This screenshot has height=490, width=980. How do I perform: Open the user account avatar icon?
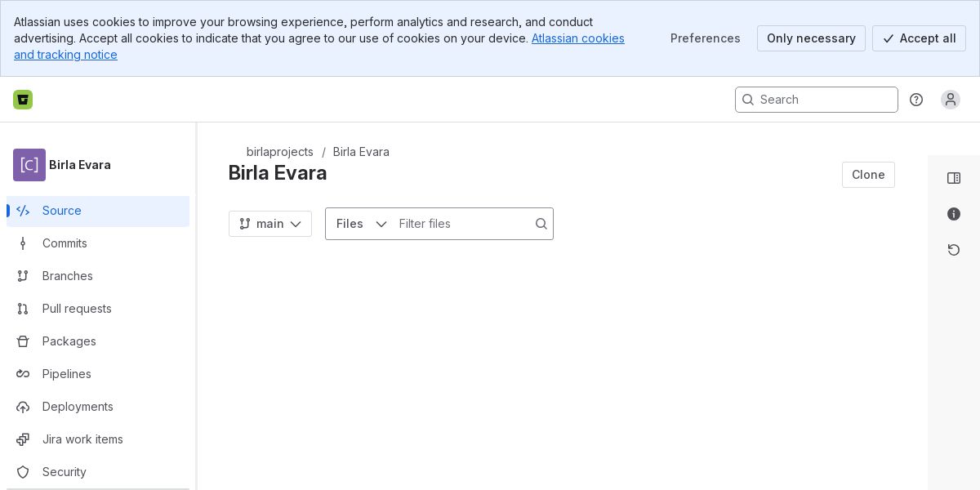tap(951, 100)
